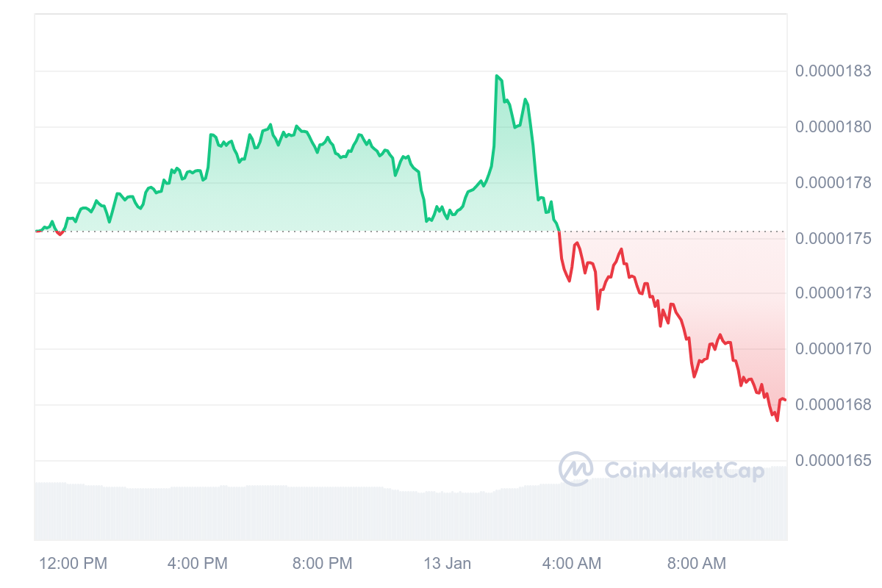This screenshot has width=882, height=588.
Task: Click the 0.0000165 price axis label
Action: (833, 460)
